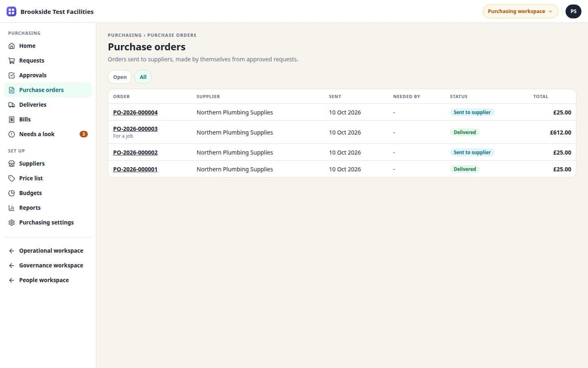The height and width of the screenshot is (368, 588).
Task: Click the Approvals checkbox icon
Action: (x=11, y=75)
